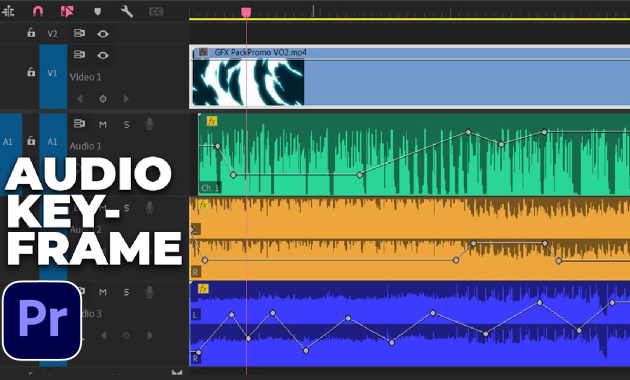Go to next keyframe on Audio 3 track
The height and width of the screenshot is (380, 630).
pos(150,335)
